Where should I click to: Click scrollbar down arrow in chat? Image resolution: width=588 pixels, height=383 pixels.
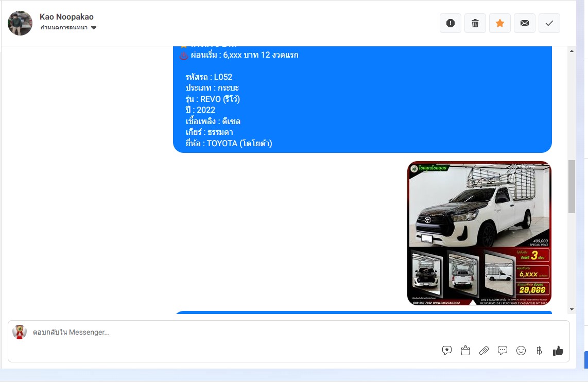(x=572, y=309)
